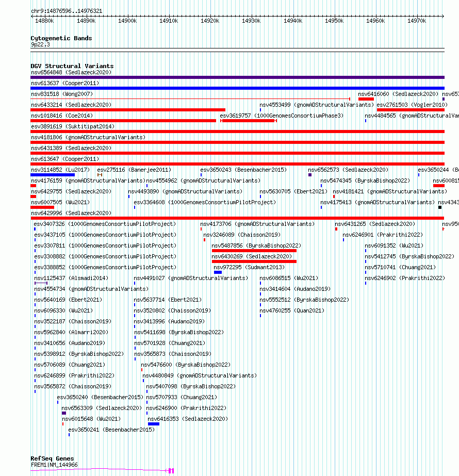459x476 pixels.
Task: Open nsv4491027 gnomAD variant label
Action: pyautogui.click(x=191, y=278)
